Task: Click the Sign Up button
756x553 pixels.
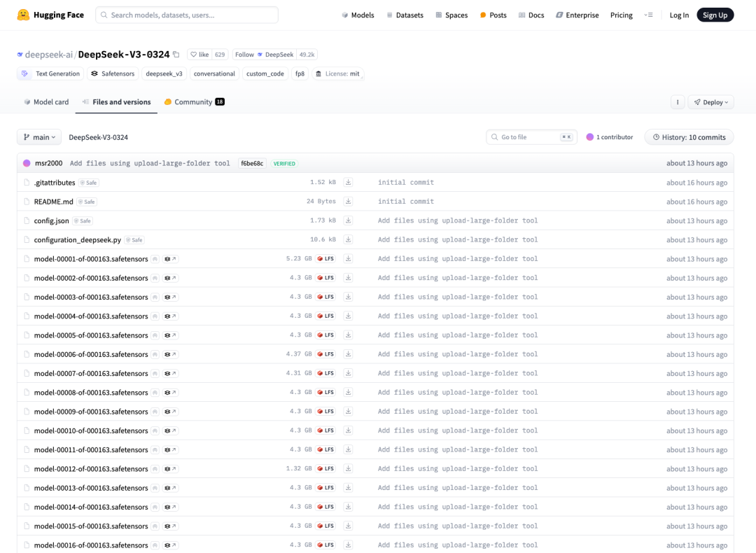Action: pos(715,15)
